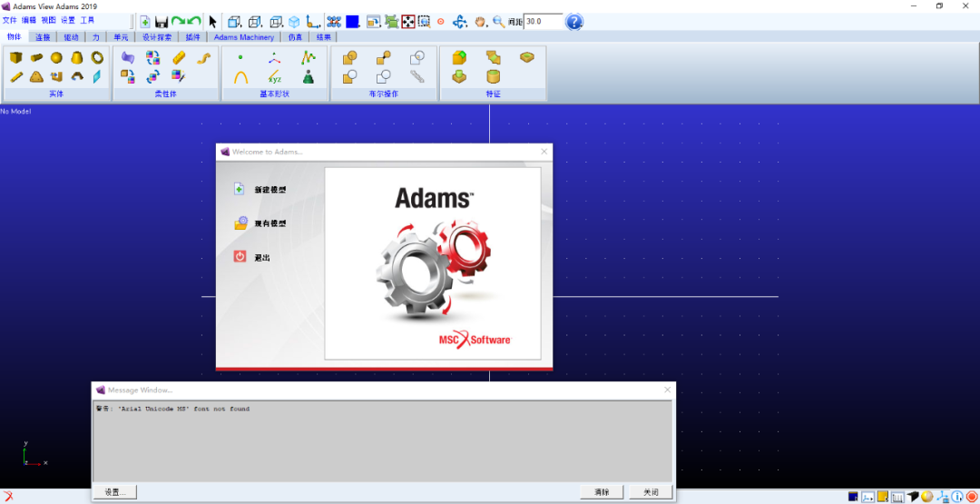This screenshot has height=504, width=980.
Task: Select the Cylinder solid tool
Action: [x=36, y=57]
